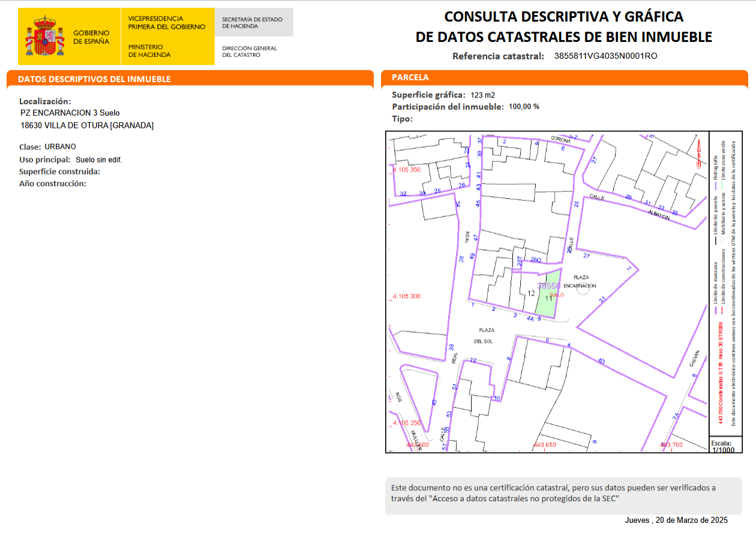Image resolution: width=756 pixels, height=533 pixels.
Task: Click the 'Secretaría de Estado de Hacienda' gray box
Action: coord(253,22)
